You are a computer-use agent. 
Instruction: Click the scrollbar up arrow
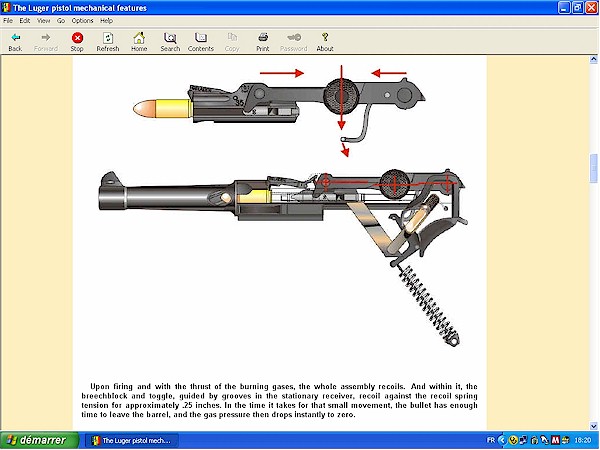(x=593, y=59)
